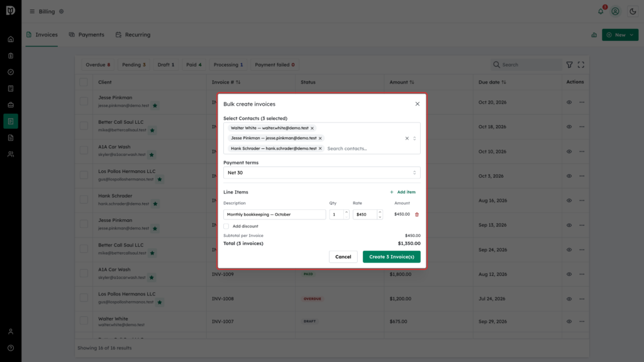Open the contacts people icon in sidebar
The height and width of the screenshot is (362, 644).
click(x=11, y=155)
